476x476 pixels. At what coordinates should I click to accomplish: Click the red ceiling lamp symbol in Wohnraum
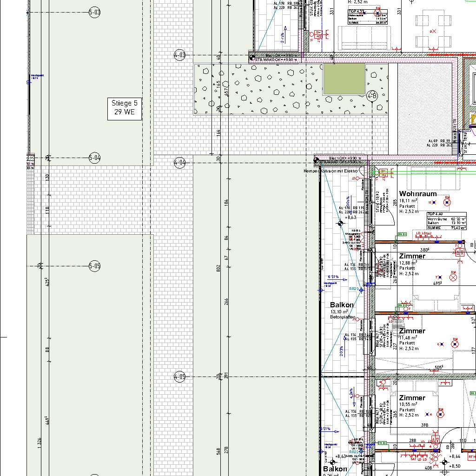447,202
